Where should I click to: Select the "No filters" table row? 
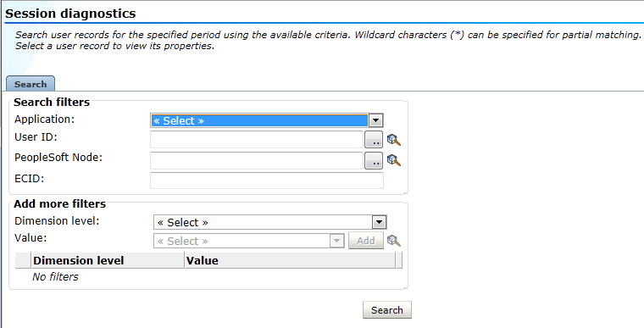[208, 276]
